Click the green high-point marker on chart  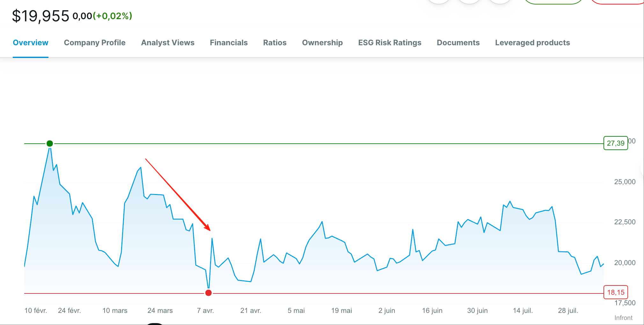click(x=50, y=143)
